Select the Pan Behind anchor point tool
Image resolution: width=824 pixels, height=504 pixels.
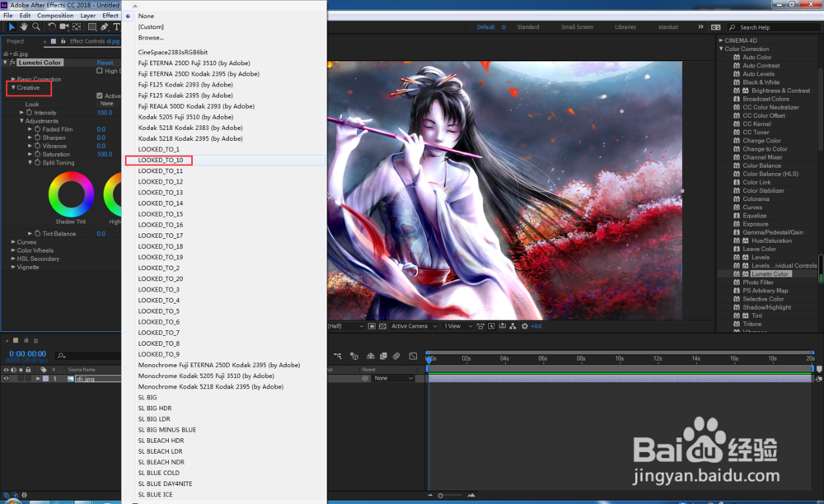tap(77, 26)
